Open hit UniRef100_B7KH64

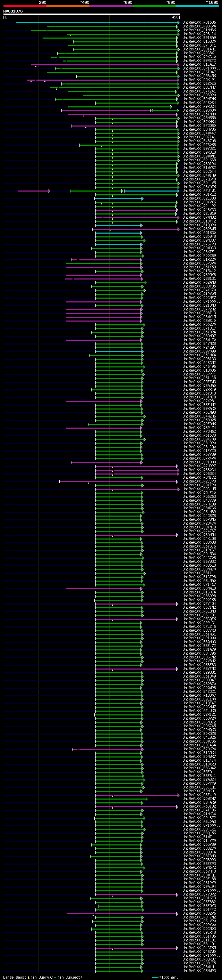(199, 122)
